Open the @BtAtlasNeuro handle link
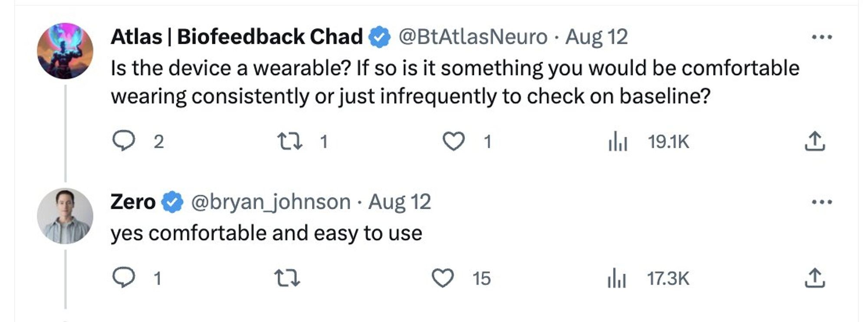 (473, 36)
